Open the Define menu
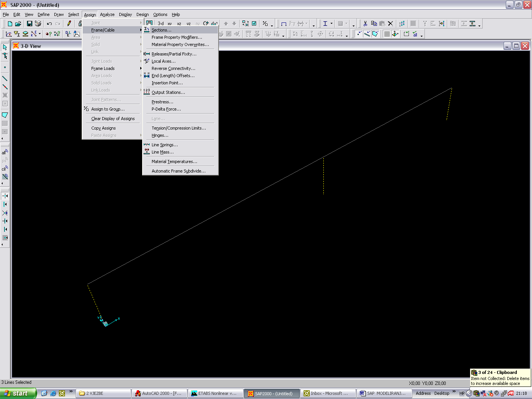532x399 pixels. click(x=44, y=14)
